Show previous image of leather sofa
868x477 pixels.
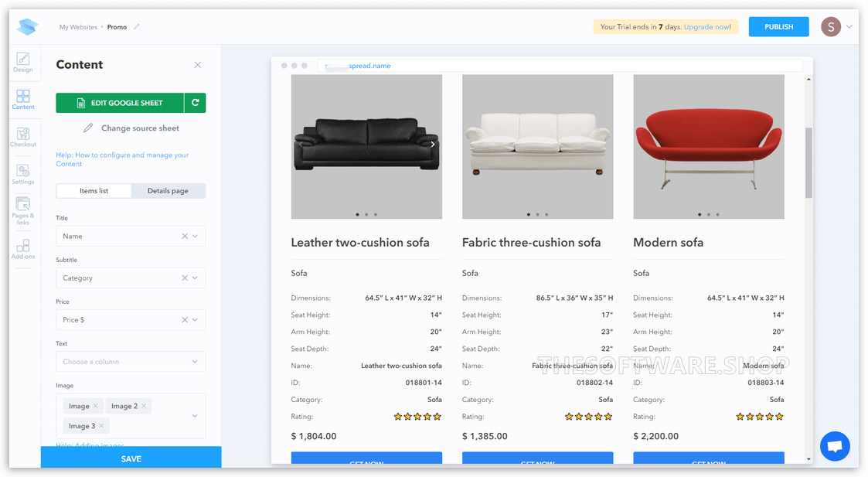[x=301, y=144]
